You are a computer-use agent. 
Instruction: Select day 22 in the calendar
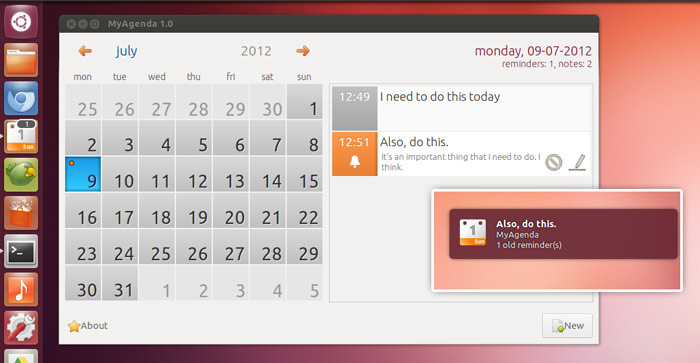pos(304,210)
